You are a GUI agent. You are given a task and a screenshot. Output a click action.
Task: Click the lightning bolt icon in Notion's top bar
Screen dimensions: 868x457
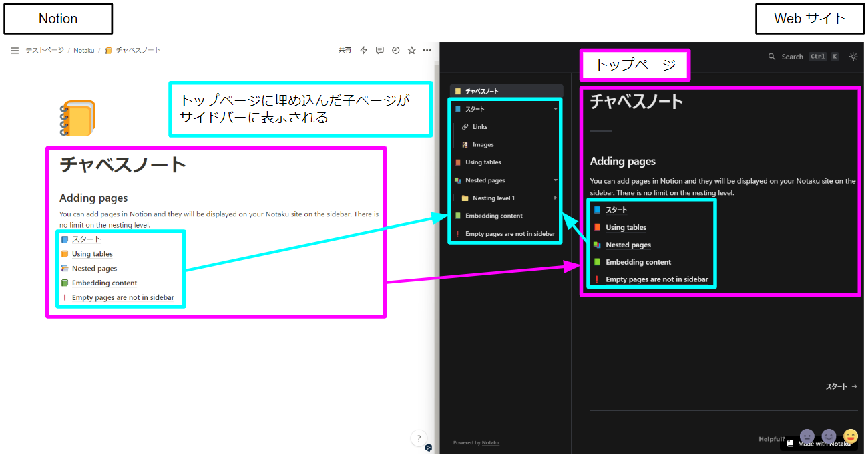364,50
